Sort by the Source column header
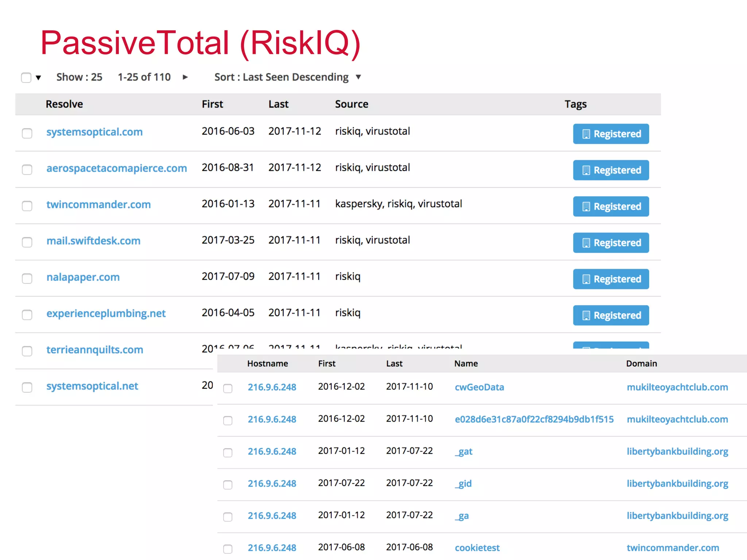This screenshot has height=560, width=747. click(352, 104)
